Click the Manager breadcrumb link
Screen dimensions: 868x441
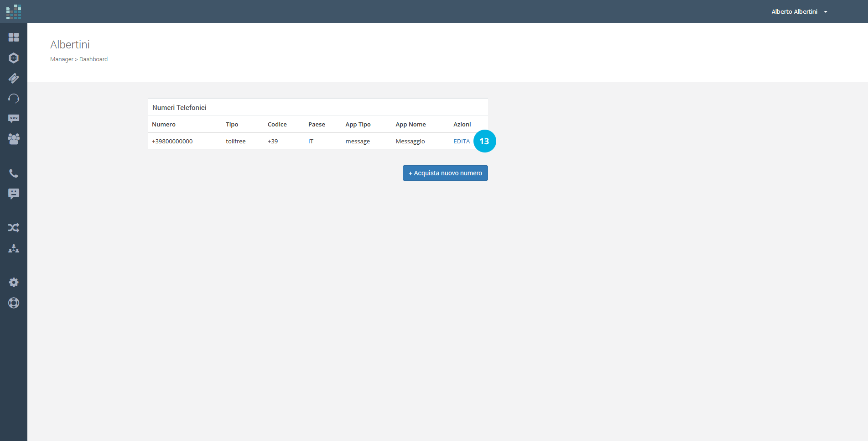[x=62, y=59]
